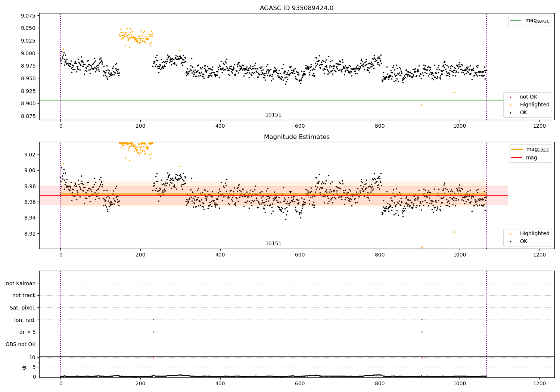Click the red dr marker near x=230
Image resolution: width=560 pixels, height=392 pixels.
click(x=153, y=357)
